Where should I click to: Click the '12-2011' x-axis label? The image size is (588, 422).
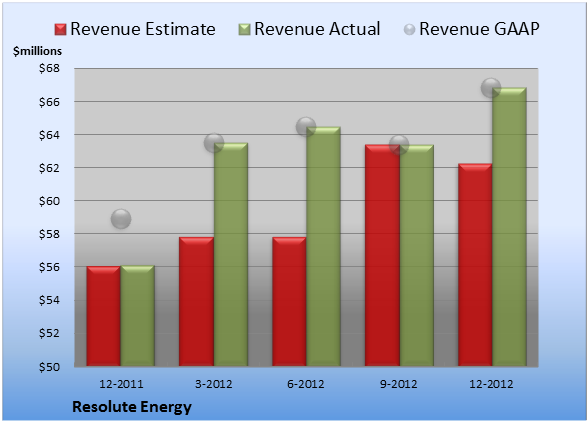point(121,384)
